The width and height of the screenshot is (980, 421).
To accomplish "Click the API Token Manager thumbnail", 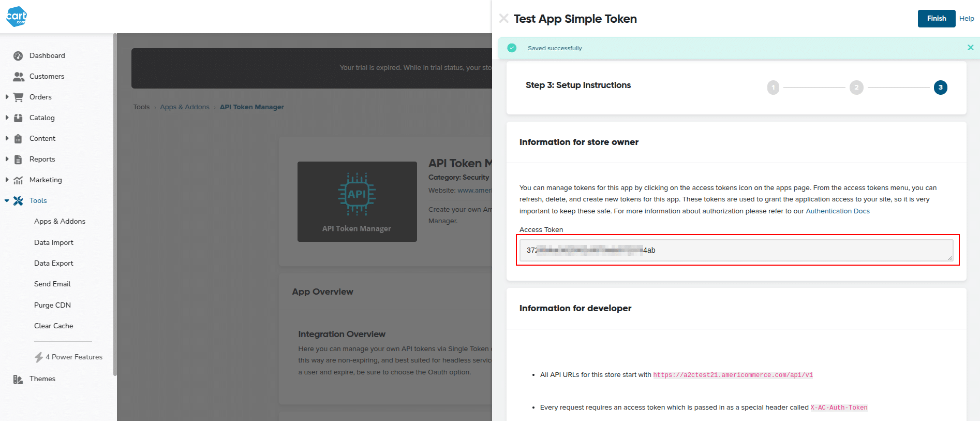I will [x=357, y=201].
